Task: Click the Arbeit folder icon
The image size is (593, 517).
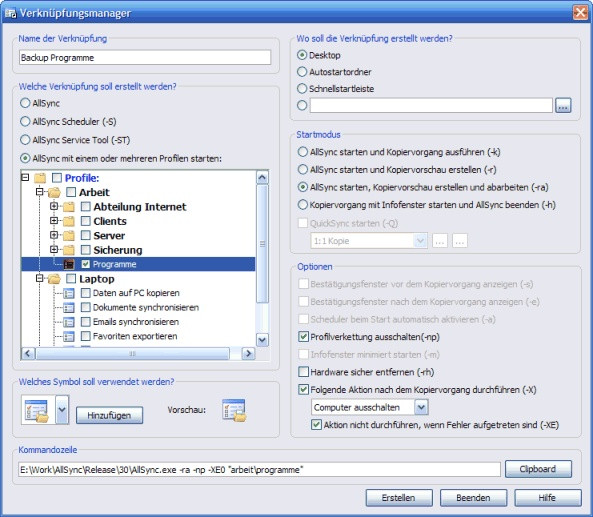Action: point(54,192)
